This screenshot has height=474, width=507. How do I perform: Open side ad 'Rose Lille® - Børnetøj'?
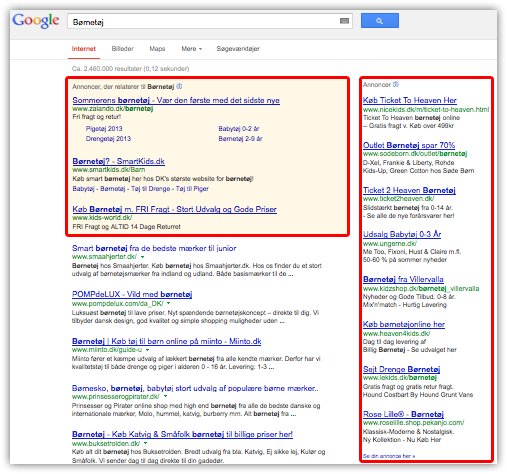[403, 414]
